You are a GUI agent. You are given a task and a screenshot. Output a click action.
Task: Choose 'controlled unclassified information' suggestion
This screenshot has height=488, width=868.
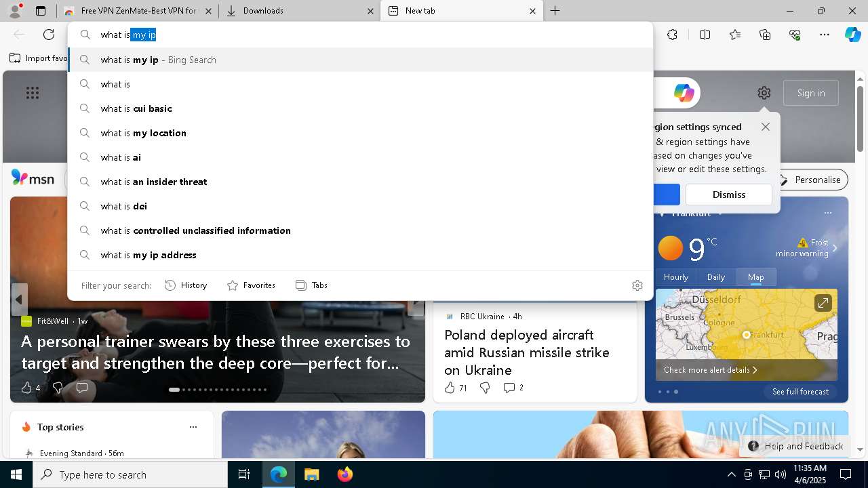(361, 230)
